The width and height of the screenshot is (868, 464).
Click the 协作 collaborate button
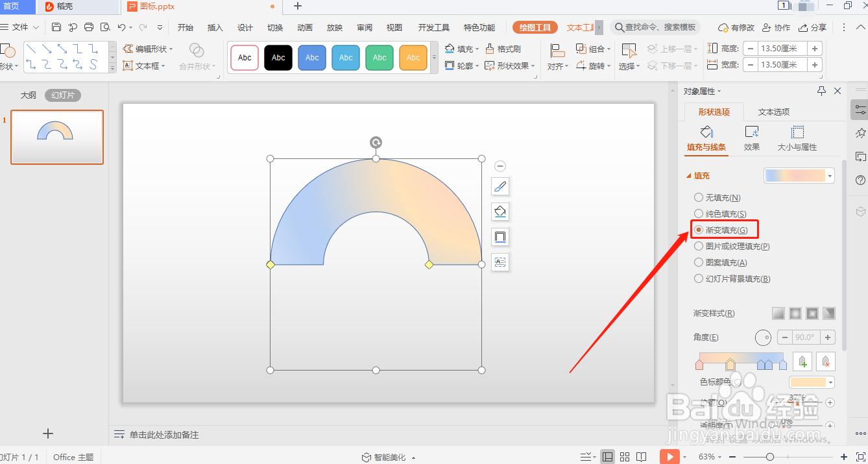pos(777,27)
